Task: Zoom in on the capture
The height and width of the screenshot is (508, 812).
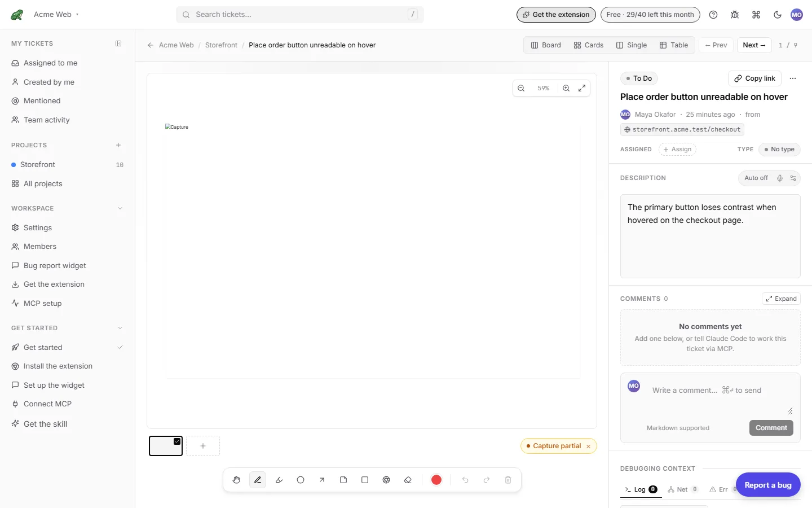Action: pyautogui.click(x=566, y=88)
